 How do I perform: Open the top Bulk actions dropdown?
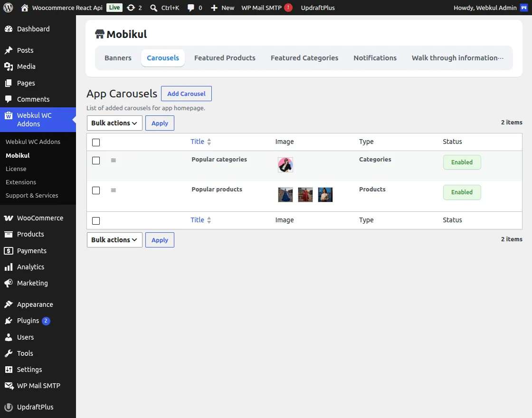point(114,123)
